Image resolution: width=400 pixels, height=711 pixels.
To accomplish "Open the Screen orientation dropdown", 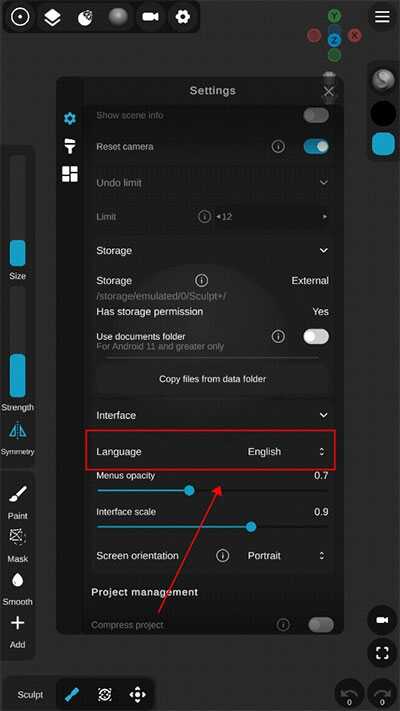I will click(x=286, y=555).
